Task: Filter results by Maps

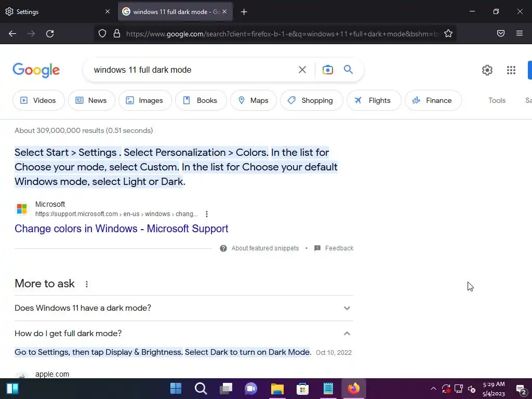Action: 254,100
